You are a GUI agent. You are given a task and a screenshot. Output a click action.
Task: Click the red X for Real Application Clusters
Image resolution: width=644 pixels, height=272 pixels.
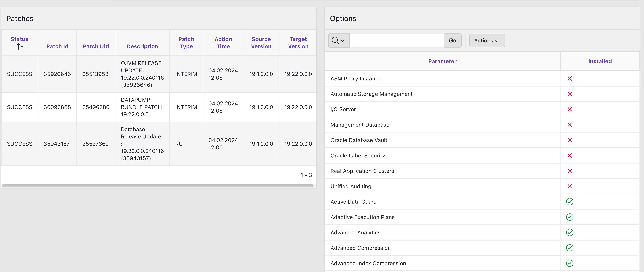(x=569, y=171)
